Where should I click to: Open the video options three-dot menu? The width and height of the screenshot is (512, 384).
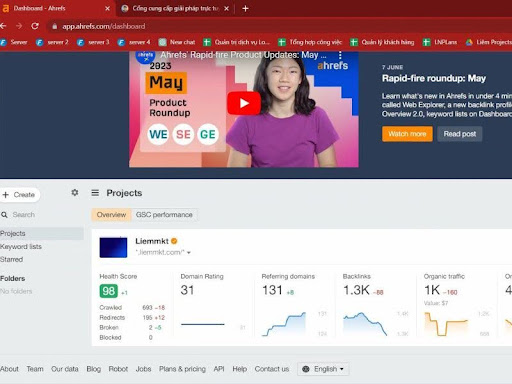340,55
